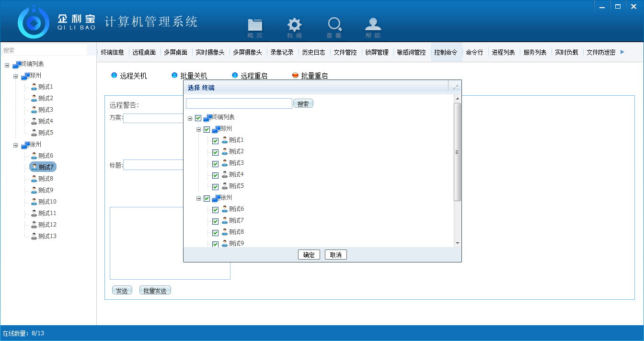This screenshot has height=341, width=644.
Task: Open the 帮助 user icon
Action: [373, 26]
